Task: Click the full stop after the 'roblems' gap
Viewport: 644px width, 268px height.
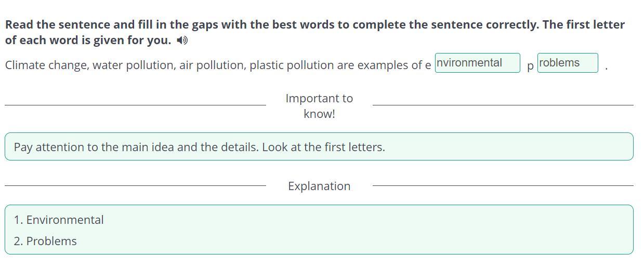Action: point(607,68)
